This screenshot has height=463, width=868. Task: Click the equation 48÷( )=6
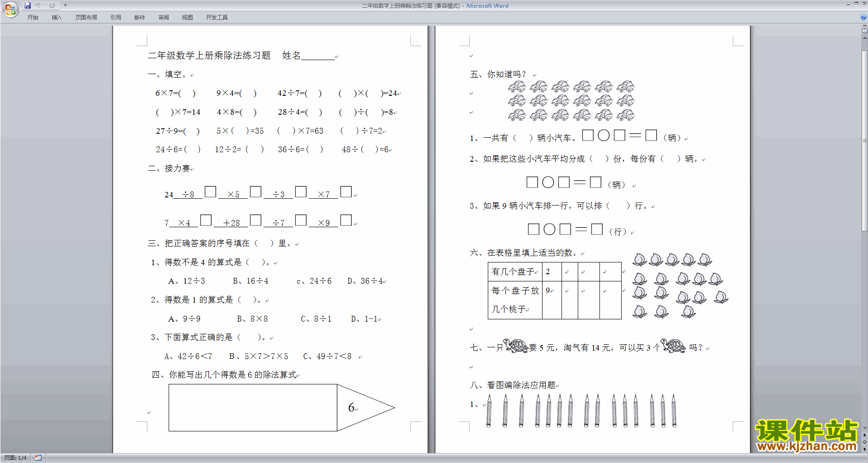click(366, 150)
